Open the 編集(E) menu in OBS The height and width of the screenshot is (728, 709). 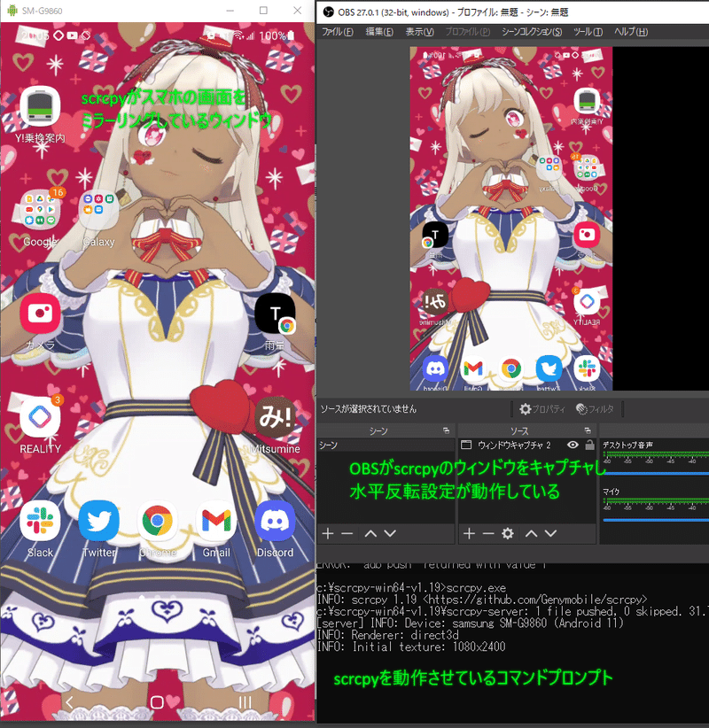point(379,32)
